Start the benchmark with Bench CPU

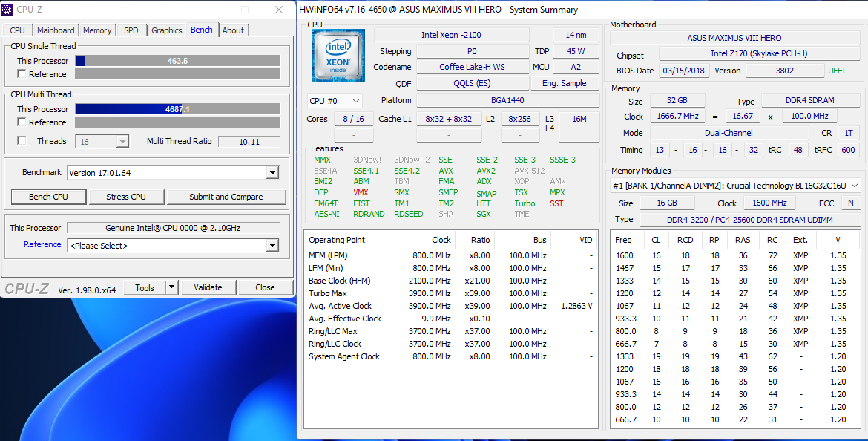pos(48,197)
